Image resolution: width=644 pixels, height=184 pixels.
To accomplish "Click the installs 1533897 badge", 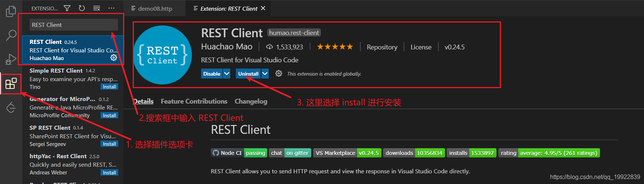I will point(471,153).
